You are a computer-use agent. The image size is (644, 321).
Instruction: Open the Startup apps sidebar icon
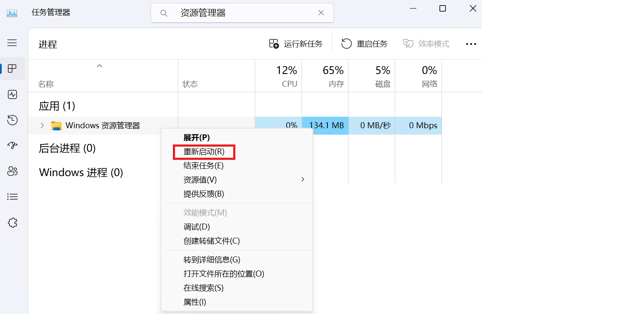coord(12,146)
